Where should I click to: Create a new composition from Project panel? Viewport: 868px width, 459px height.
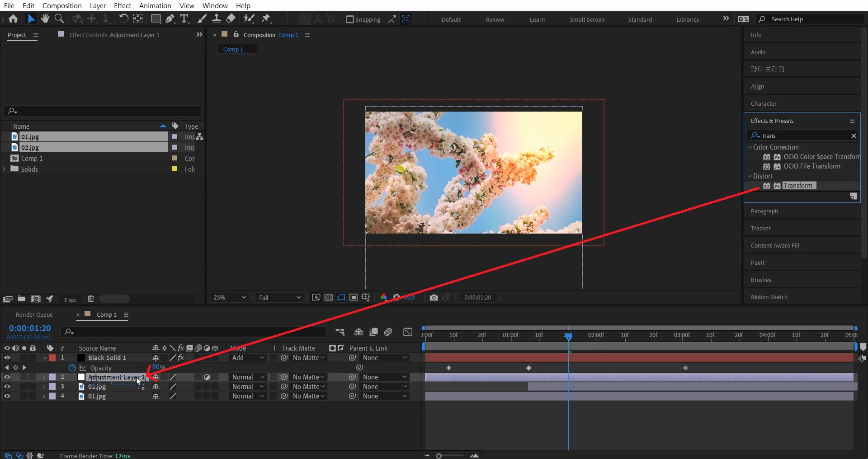pos(35,299)
